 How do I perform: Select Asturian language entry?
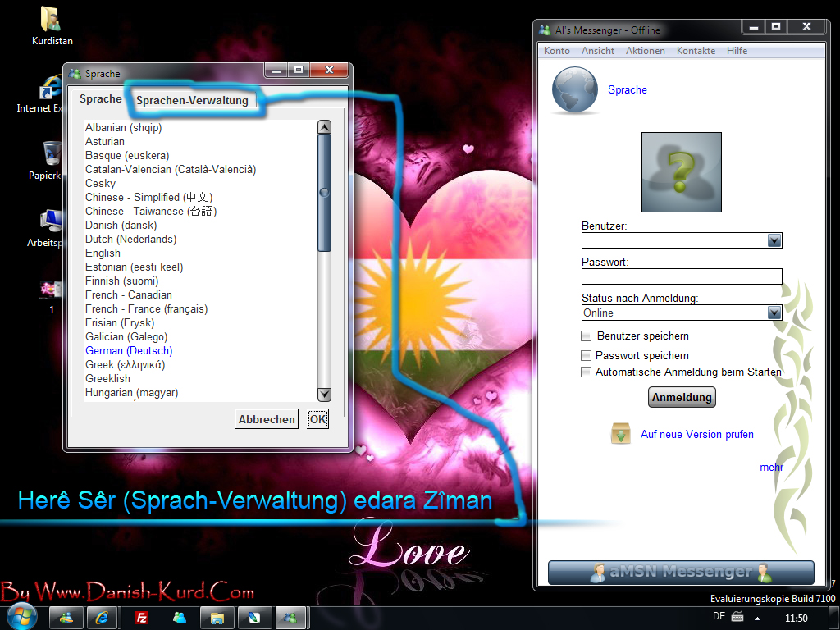pos(104,141)
